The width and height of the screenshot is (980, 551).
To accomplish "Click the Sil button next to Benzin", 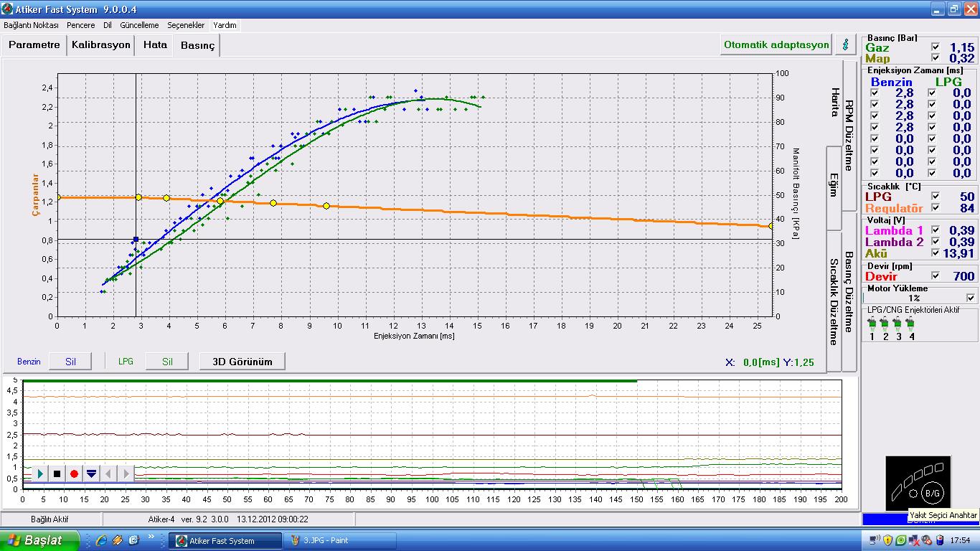I will coord(70,362).
